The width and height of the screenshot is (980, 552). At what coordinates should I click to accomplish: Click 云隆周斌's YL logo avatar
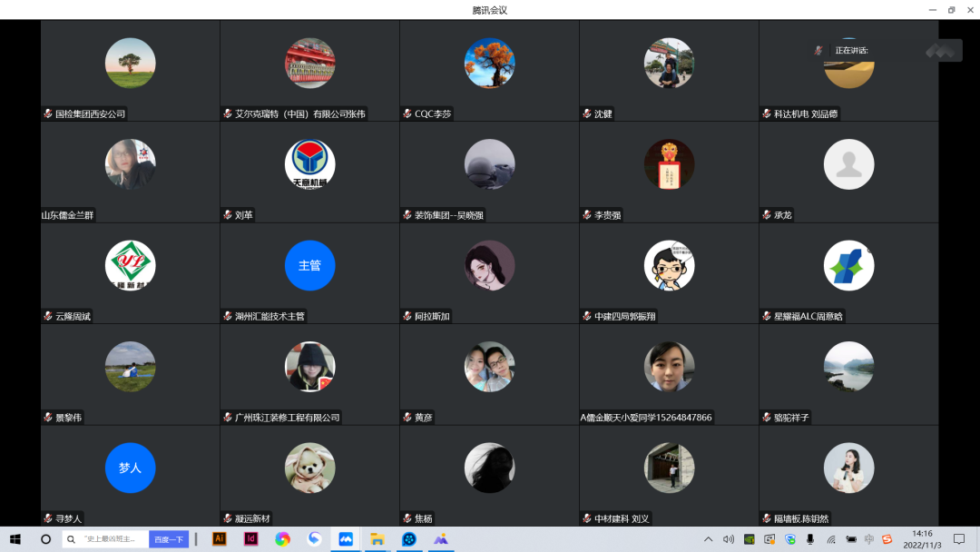click(130, 266)
